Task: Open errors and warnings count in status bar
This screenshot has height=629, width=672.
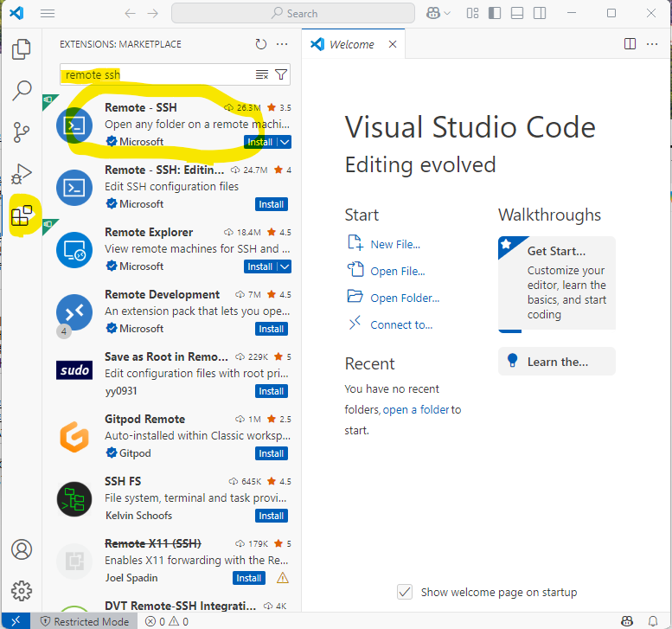Action: tap(167, 621)
